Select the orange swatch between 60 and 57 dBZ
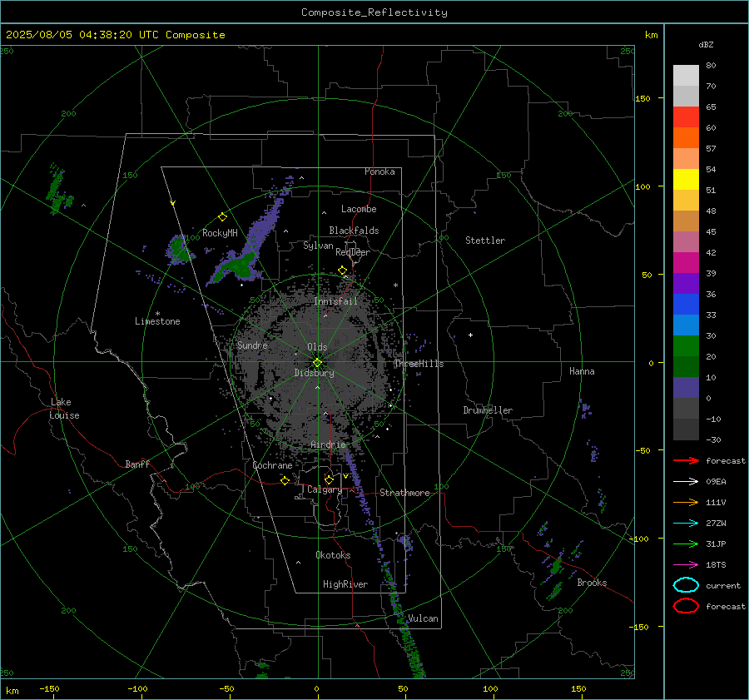This screenshot has height=700, width=749. click(686, 137)
